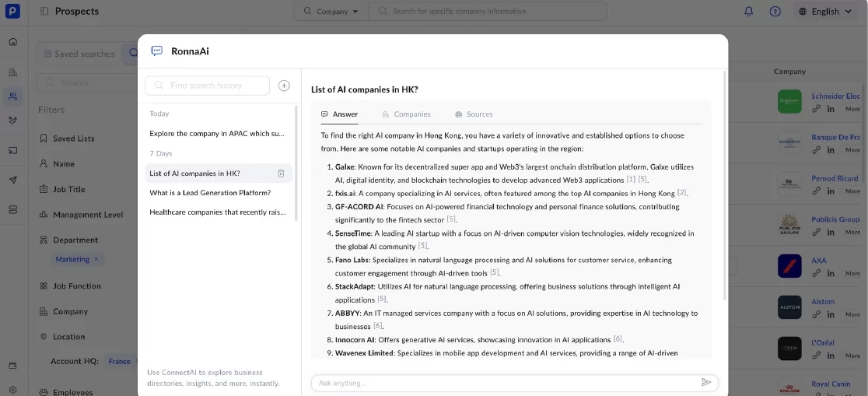Expand the Job Title filter
The height and width of the screenshot is (396, 868).
point(68,189)
